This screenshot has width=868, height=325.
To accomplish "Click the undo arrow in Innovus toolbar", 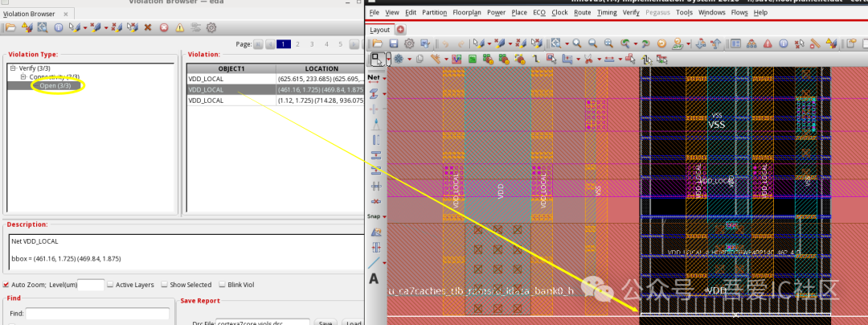I will (x=445, y=43).
